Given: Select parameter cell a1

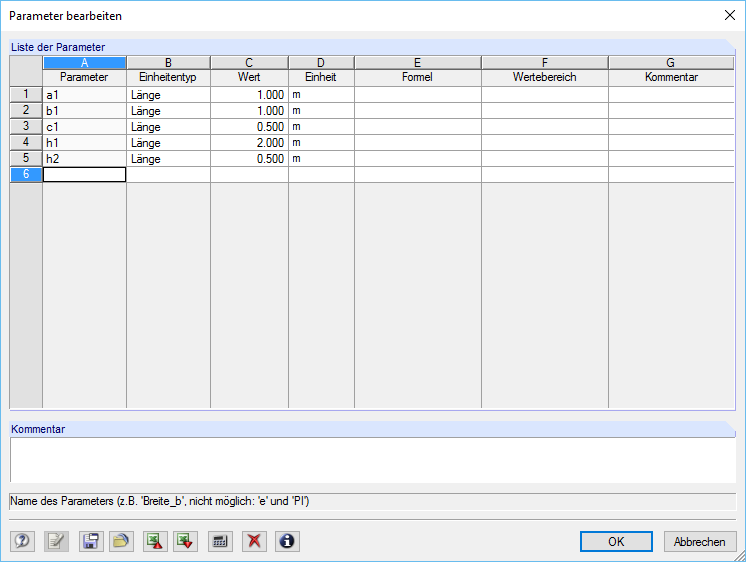Looking at the screenshot, I should 84,95.
